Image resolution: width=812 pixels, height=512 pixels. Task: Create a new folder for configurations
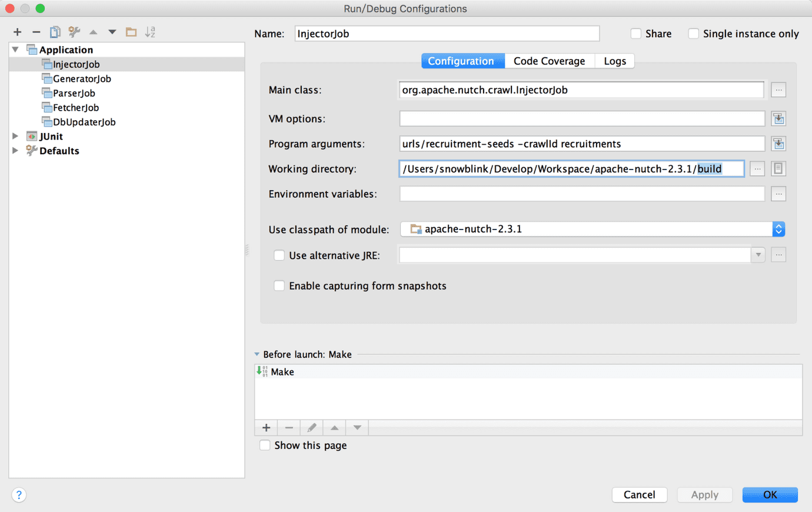[x=131, y=32]
